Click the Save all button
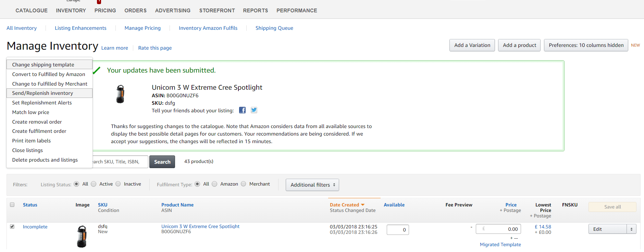This screenshot has width=644, height=252. [612, 207]
